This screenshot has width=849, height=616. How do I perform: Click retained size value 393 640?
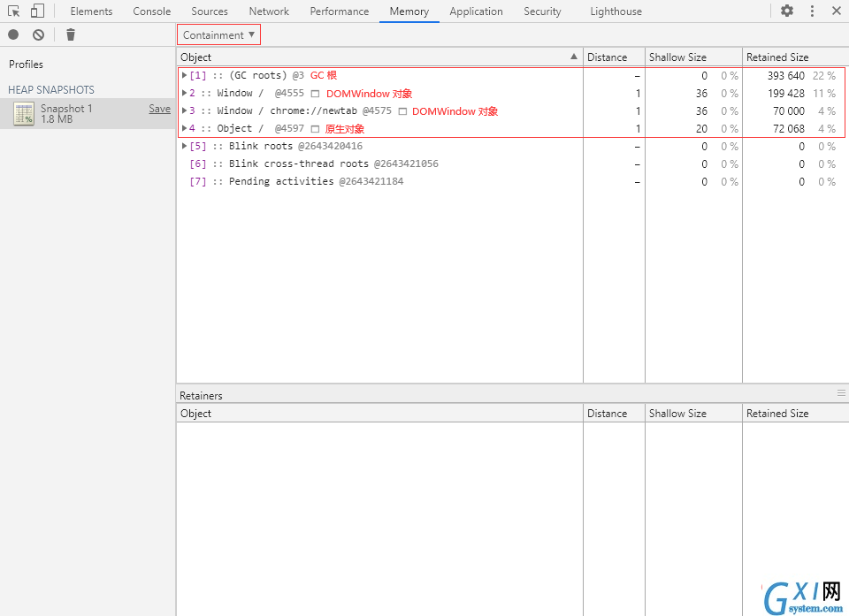coord(785,76)
